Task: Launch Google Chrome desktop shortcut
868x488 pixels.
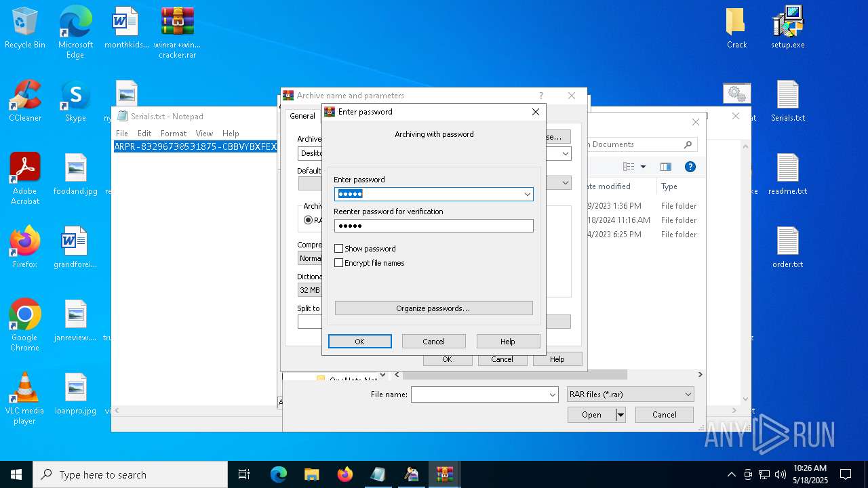Action: coord(25,325)
